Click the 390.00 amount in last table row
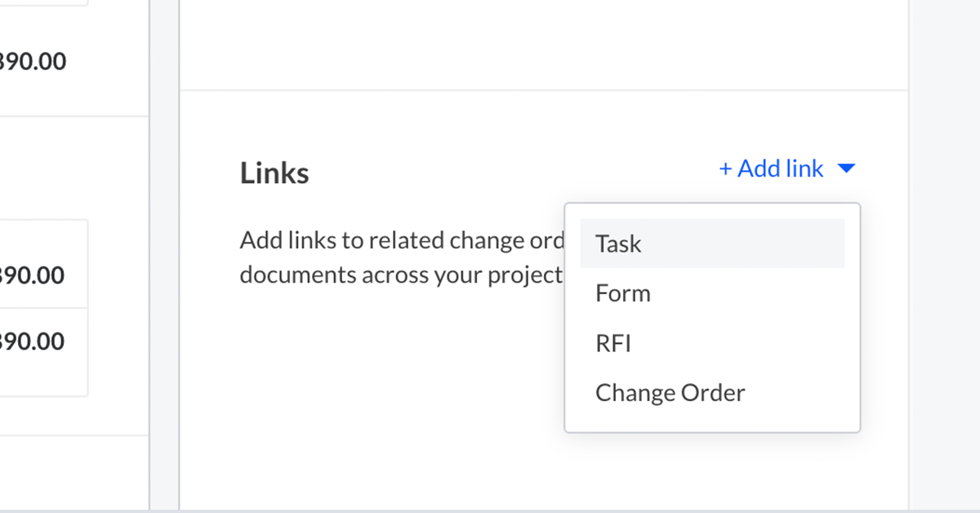The image size is (980, 513). click(33, 341)
